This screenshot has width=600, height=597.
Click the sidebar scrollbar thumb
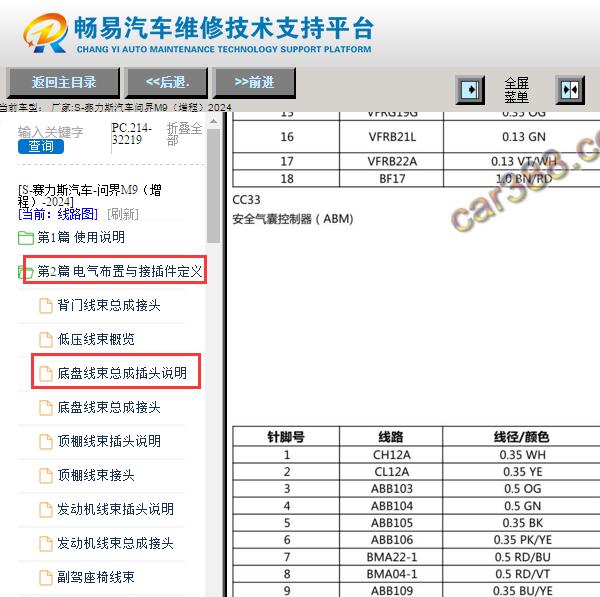pyautogui.click(x=214, y=186)
